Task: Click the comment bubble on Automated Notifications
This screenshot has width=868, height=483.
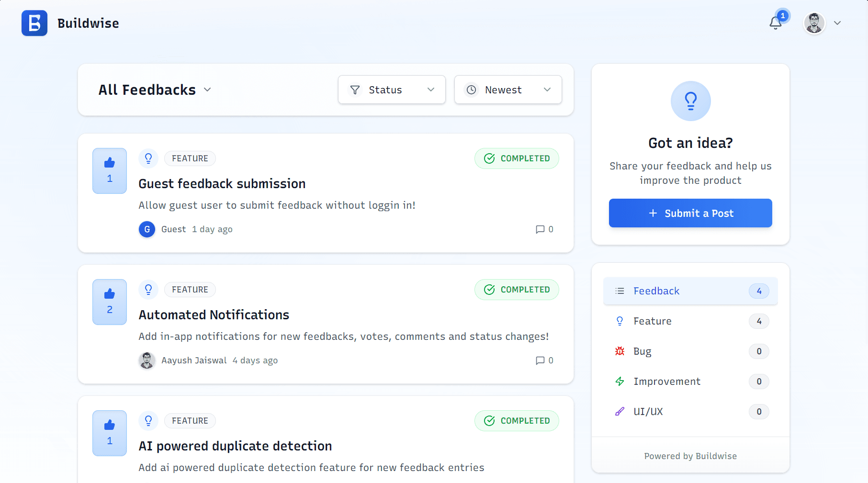Action: 541,360
